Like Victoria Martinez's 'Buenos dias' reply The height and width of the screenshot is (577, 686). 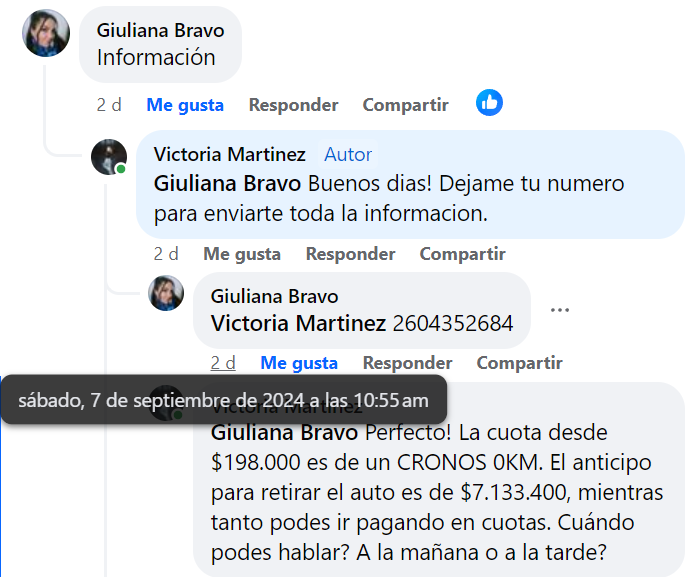(x=242, y=254)
